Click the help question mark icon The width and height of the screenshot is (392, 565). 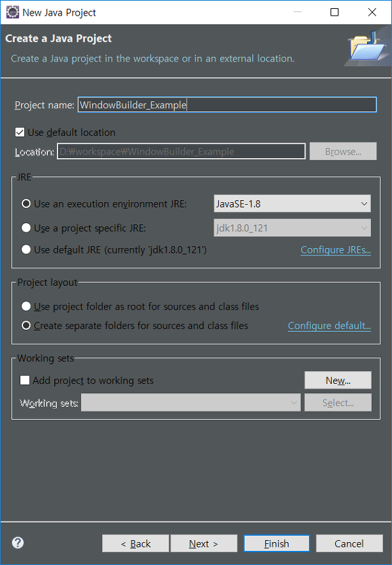point(18,543)
